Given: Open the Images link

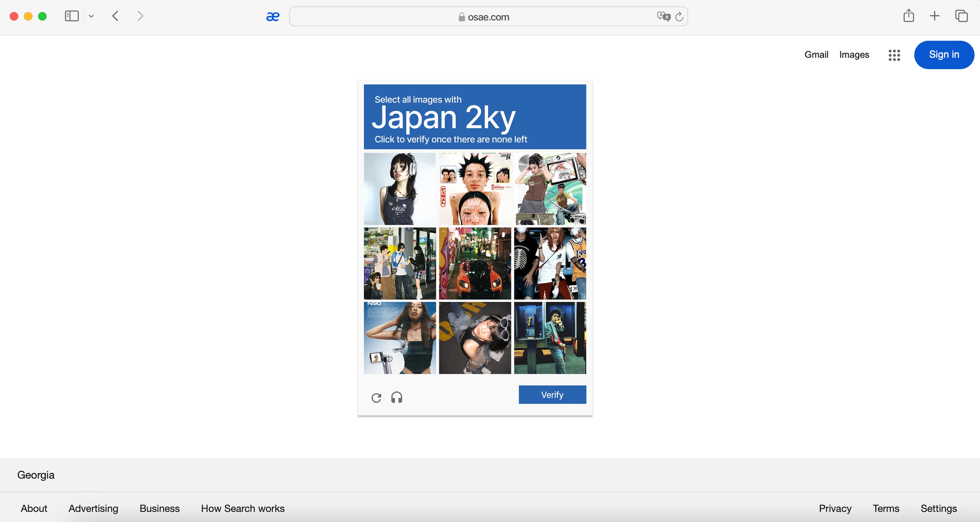Looking at the screenshot, I should 854,55.
